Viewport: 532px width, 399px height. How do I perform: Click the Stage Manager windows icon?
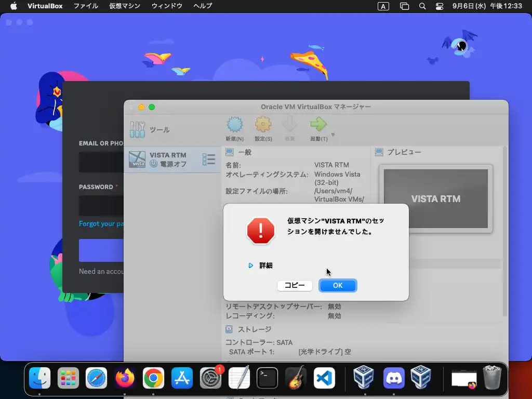(x=404, y=6)
